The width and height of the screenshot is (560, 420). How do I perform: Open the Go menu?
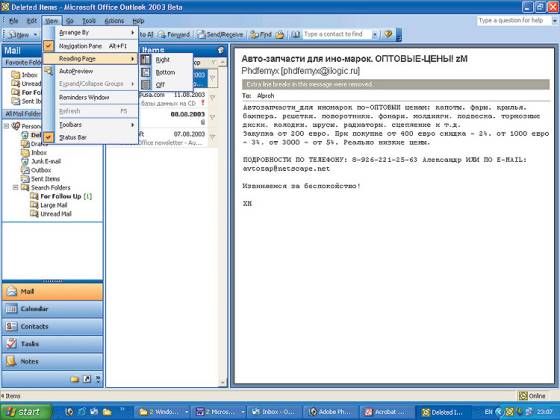(70, 21)
